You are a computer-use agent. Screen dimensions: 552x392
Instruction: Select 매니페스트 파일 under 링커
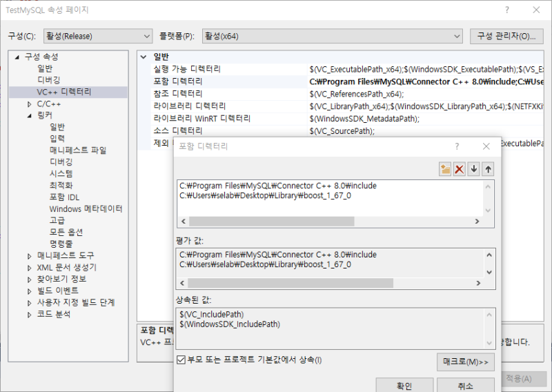point(78,150)
